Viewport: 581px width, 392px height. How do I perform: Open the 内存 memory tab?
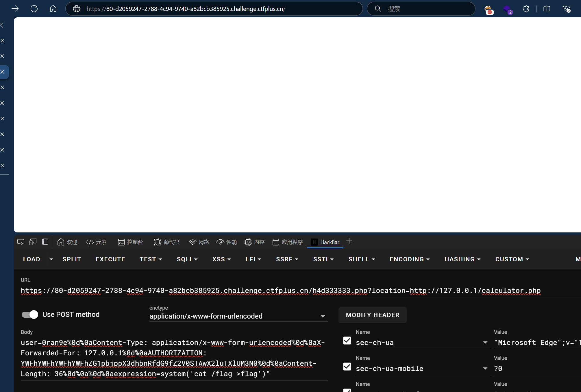coord(254,242)
